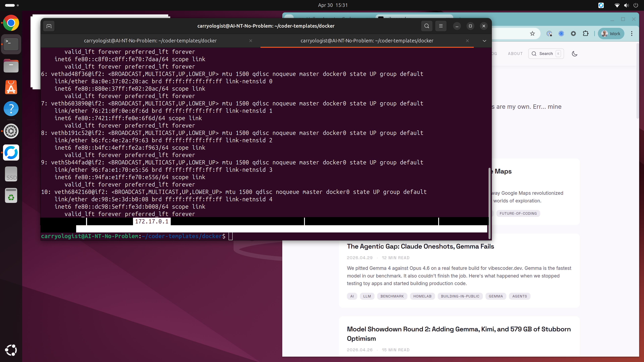Open the 1Password extension icon
The height and width of the screenshot is (362, 644).
[x=549, y=34]
